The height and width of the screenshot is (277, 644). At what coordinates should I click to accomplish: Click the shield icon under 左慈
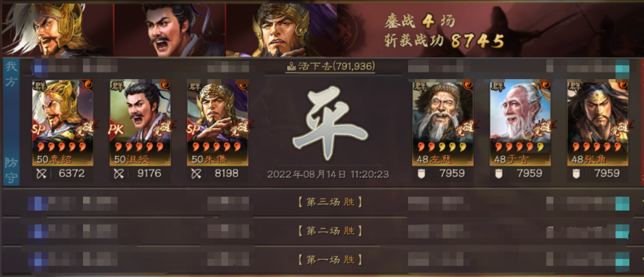(421, 173)
